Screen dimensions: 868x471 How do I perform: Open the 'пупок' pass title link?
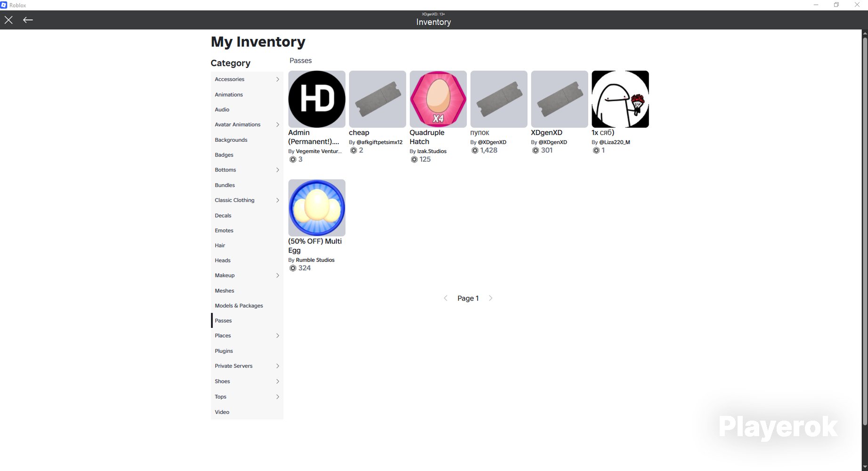pos(479,133)
